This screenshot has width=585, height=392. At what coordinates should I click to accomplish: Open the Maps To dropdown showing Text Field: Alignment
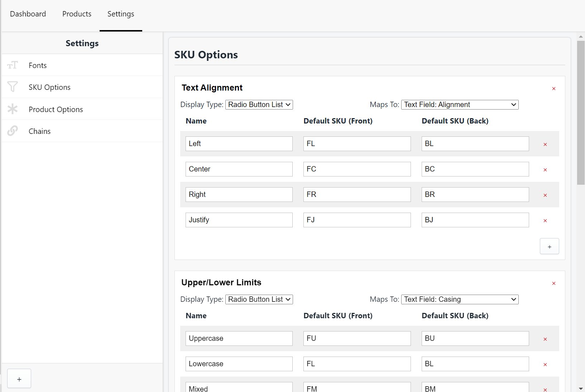point(460,105)
